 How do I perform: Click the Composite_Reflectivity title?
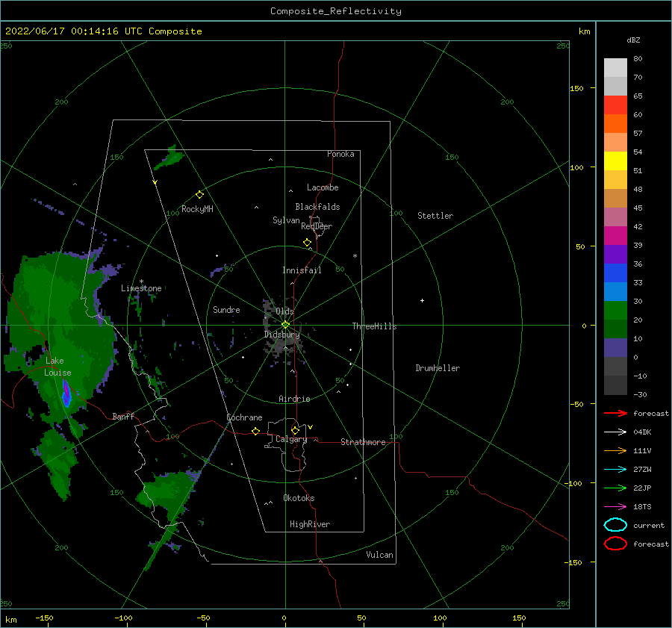[336, 11]
